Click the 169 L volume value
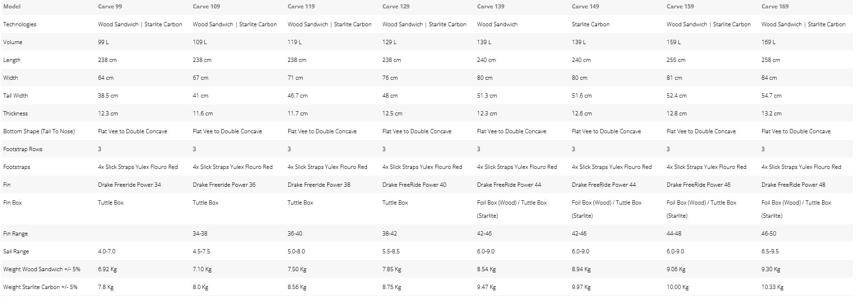 pos(768,42)
